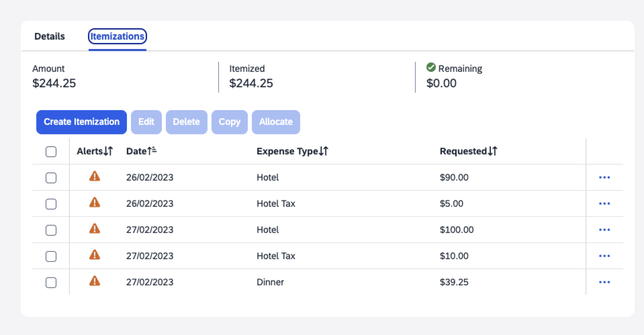
Task: Click the Remaining $0.00 value
Action: pyautogui.click(x=442, y=83)
